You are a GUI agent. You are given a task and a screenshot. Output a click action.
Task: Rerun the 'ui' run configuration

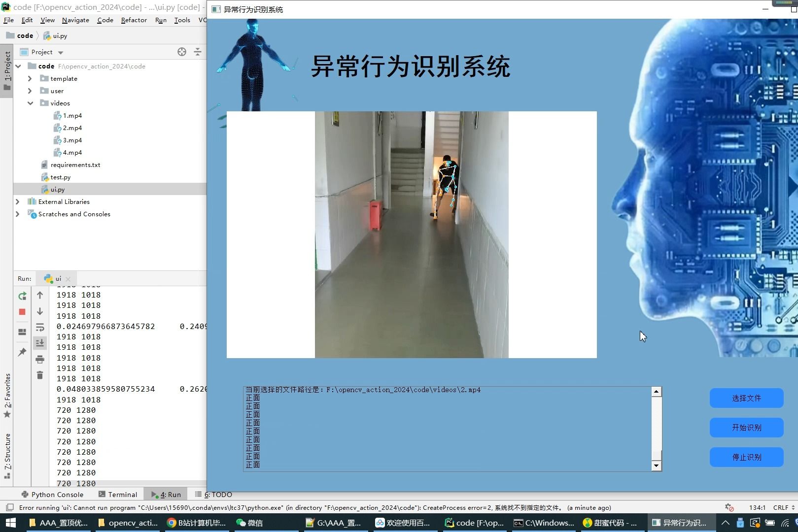pos(22,296)
